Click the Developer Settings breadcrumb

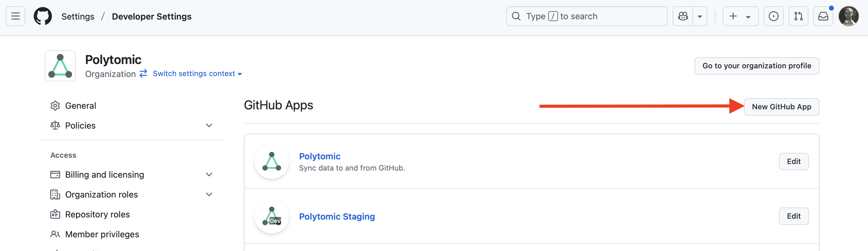152,16
